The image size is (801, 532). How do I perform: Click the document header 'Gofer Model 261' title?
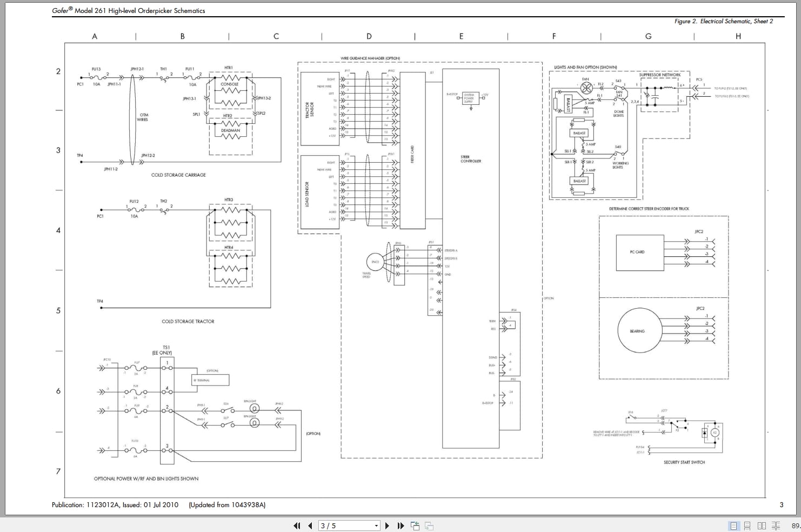coord(129,10)
